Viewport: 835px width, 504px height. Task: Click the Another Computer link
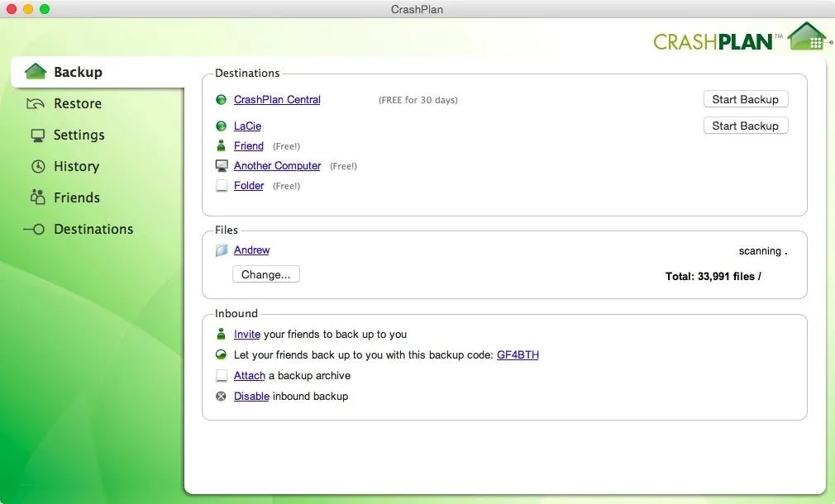tap(278, 165)
